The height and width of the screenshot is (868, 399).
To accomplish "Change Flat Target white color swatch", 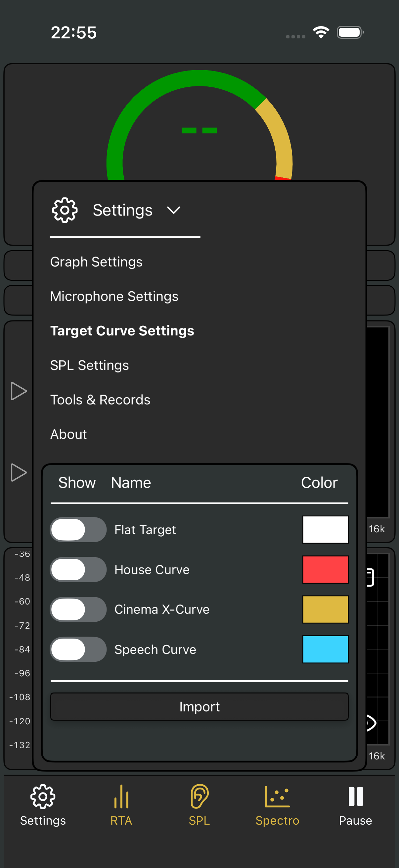I will click(x=325, y=530).
